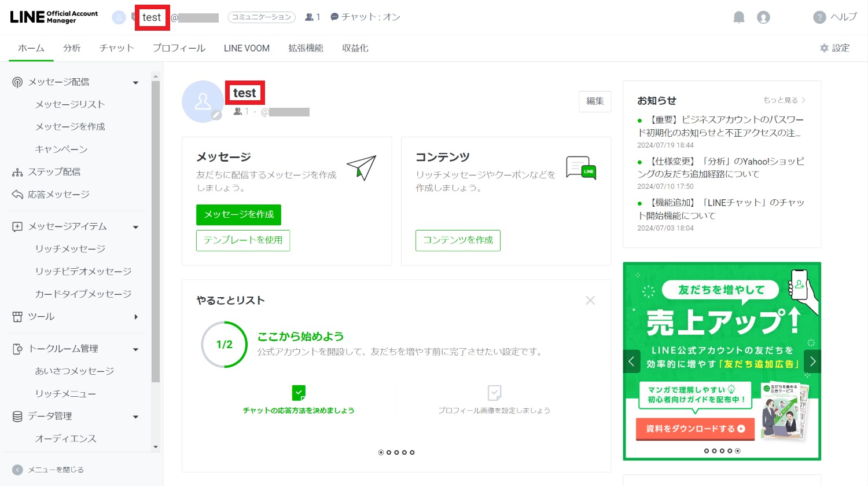Open the プロフィール tab

[179, 48]
